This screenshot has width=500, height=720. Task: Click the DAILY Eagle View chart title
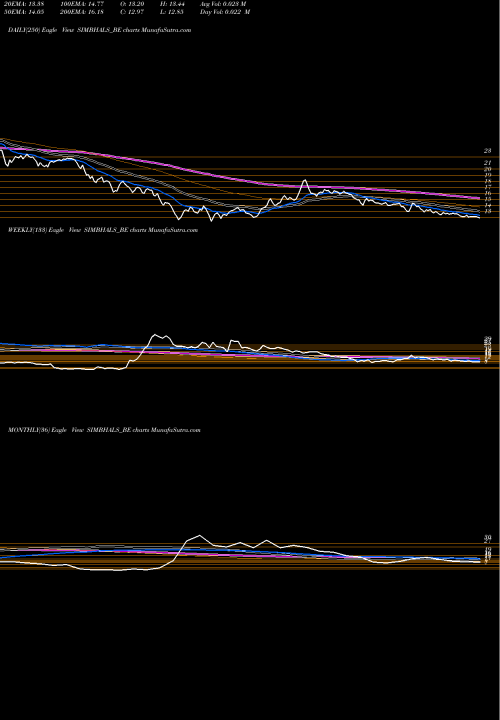coord(99,30)
